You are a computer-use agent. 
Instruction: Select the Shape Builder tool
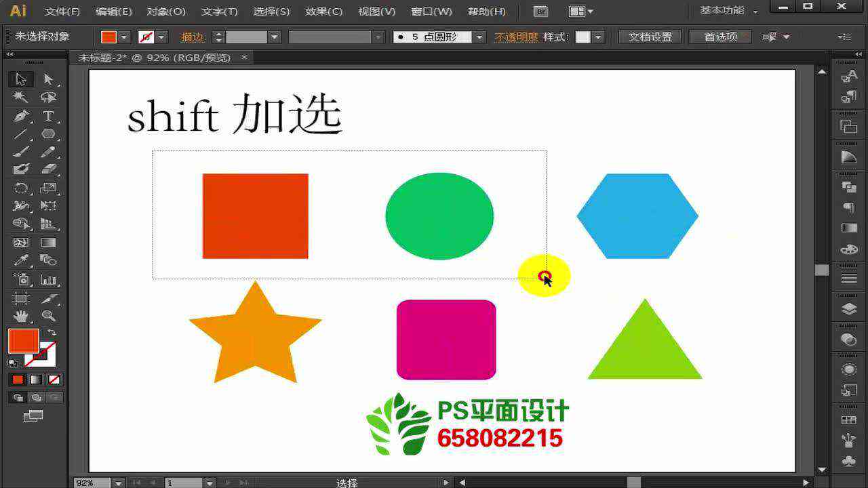click(21, 224)
